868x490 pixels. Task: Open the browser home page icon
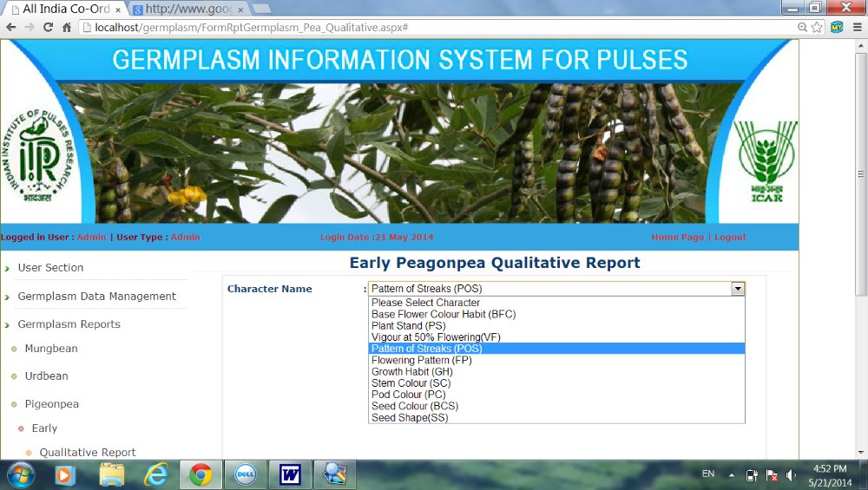67,27
